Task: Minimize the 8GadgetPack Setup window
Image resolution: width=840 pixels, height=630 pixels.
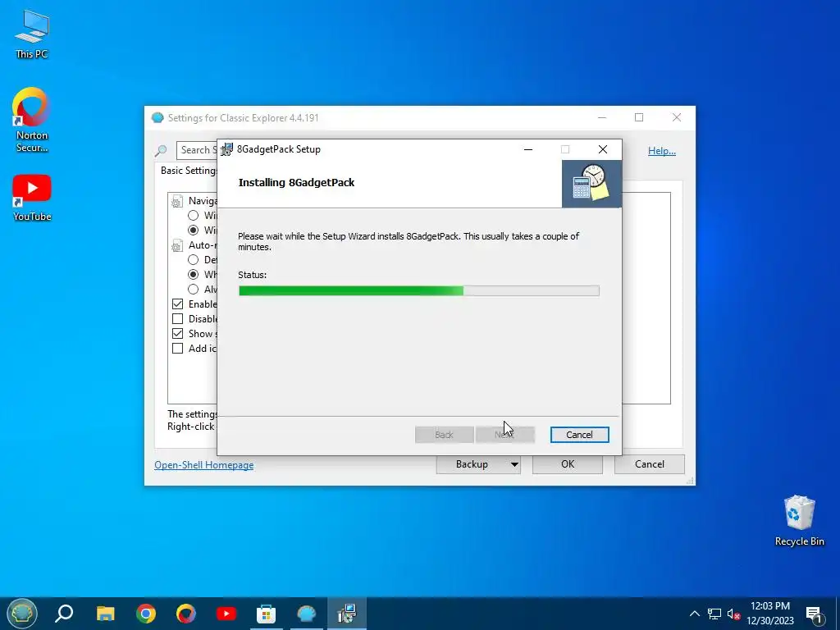Action: tap(528, 149)
